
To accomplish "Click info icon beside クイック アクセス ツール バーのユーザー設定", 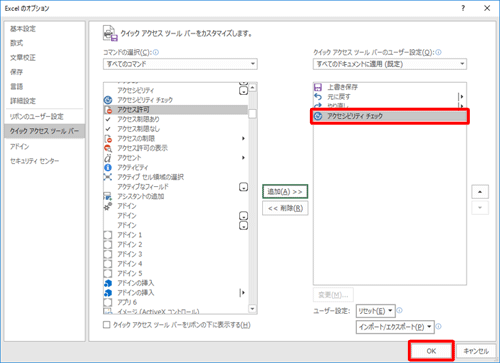I will [x=439, y=52].
